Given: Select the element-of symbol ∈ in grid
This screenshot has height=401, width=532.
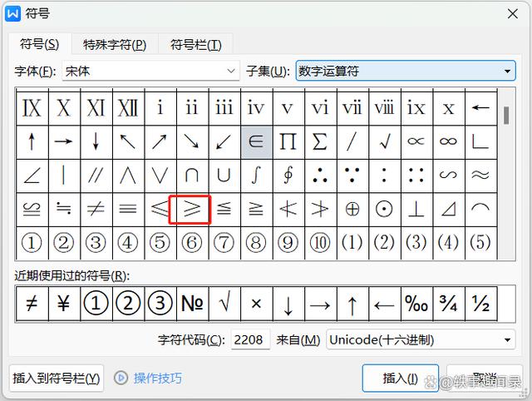Looking at the screenshot, I should coord(256,142).
